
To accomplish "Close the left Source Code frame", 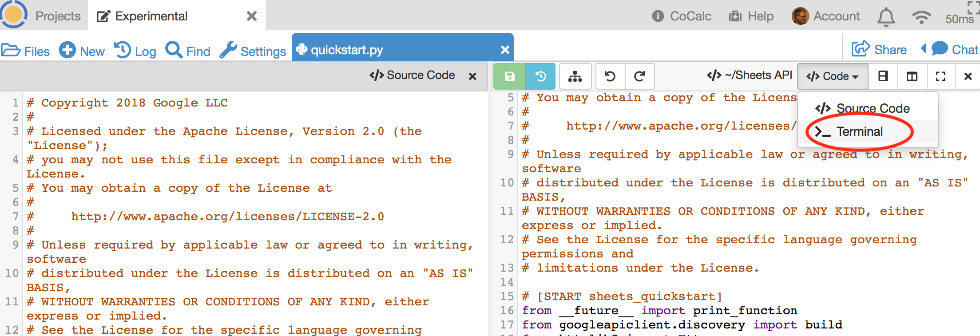I will pos(472,76).
